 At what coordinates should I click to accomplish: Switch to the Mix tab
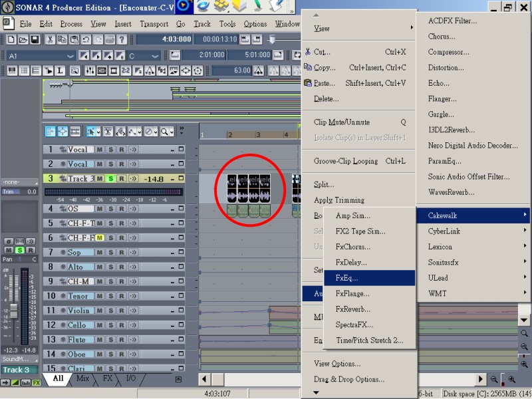pyautogui.click(x=82, y=378)
